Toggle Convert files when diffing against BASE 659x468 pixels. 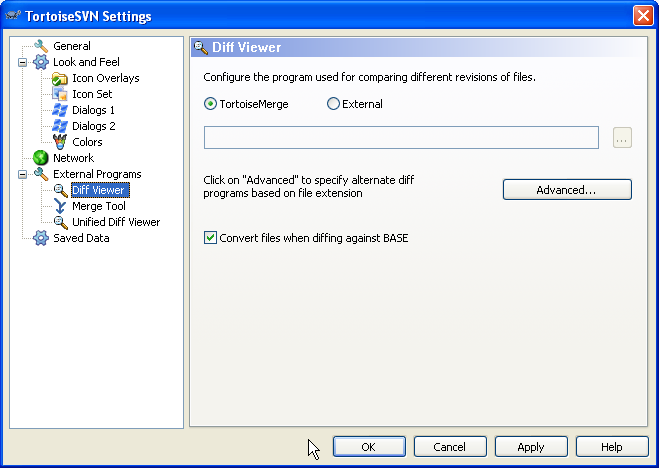pyautogui.click(x=210, y=238)
